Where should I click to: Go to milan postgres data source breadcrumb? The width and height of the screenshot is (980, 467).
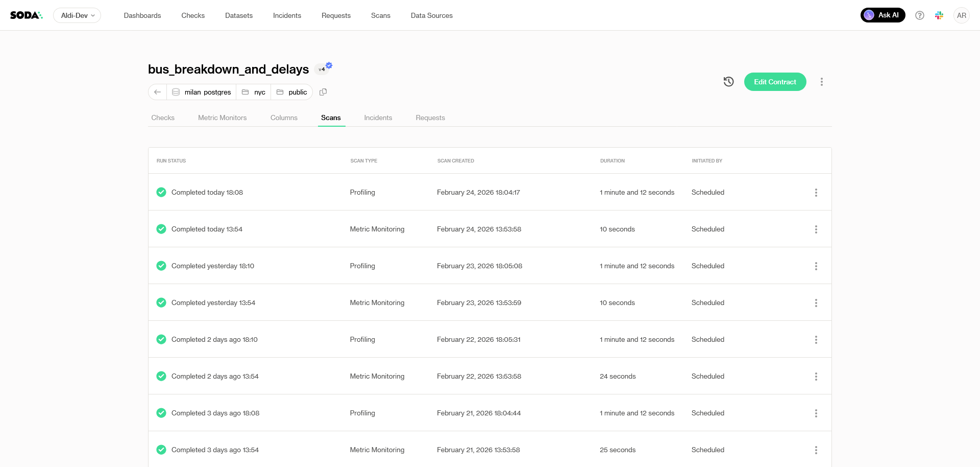pyautogui.click(x=202, y=92)
